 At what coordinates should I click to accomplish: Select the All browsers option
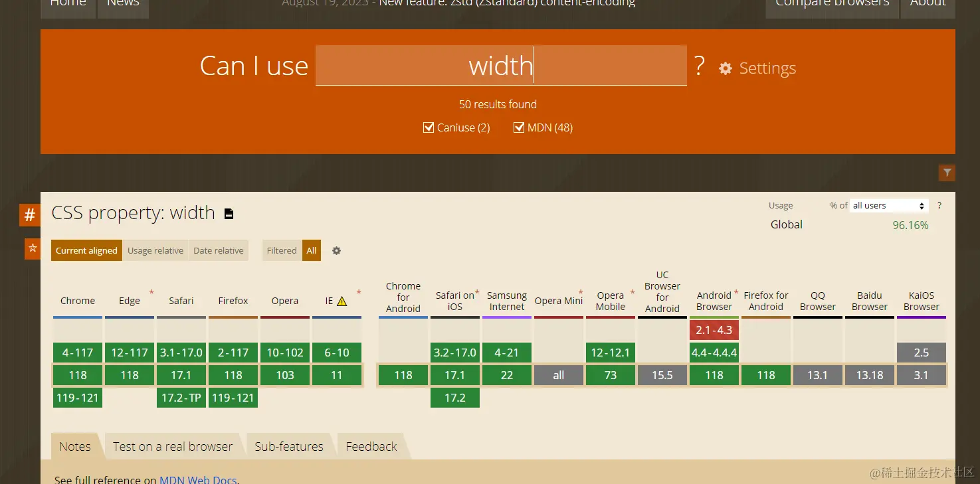coord(312,250)
